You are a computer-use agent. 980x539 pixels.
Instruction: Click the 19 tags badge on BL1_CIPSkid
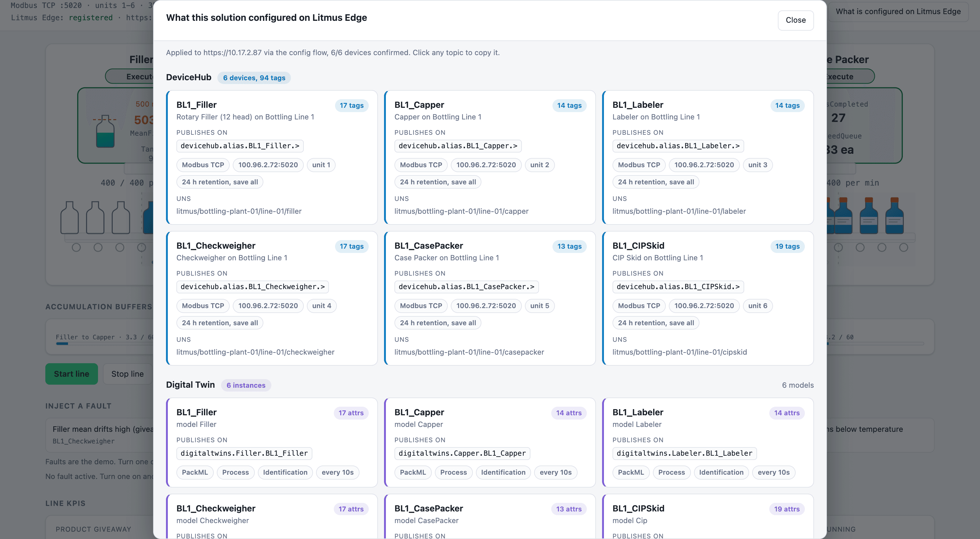pyautogui.click(x=787, y=247)
